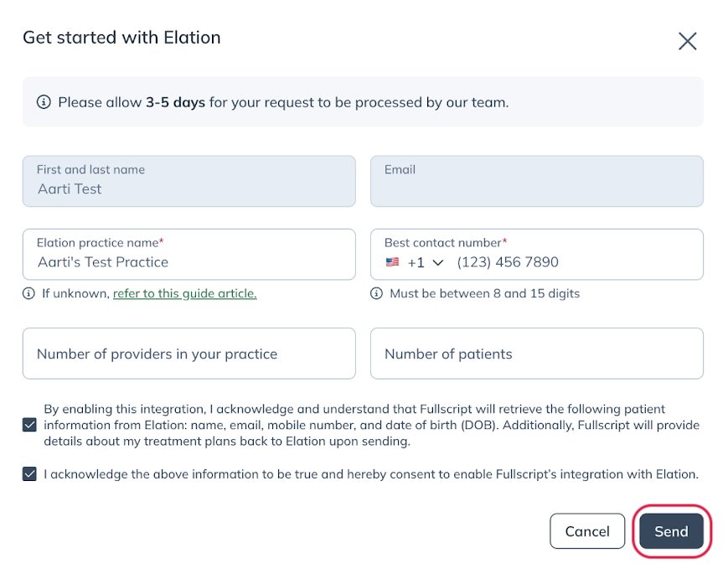Click the US flag icon in contact number

(x=392, y=262)
